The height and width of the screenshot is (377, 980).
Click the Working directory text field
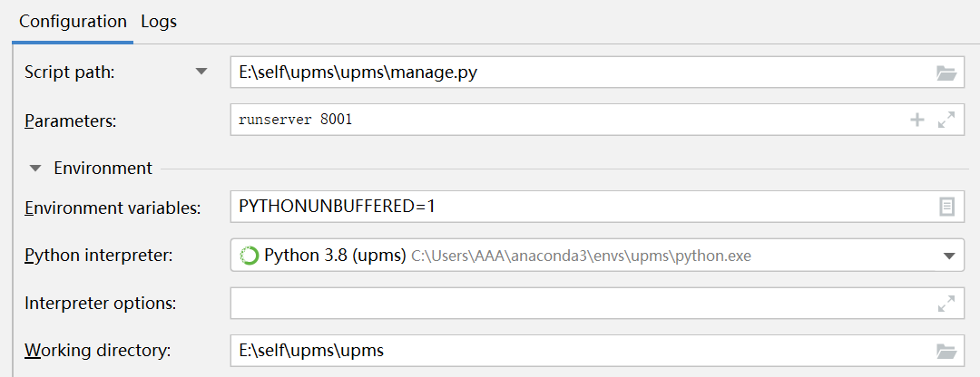pyautogui.click(x=581, y=350)
